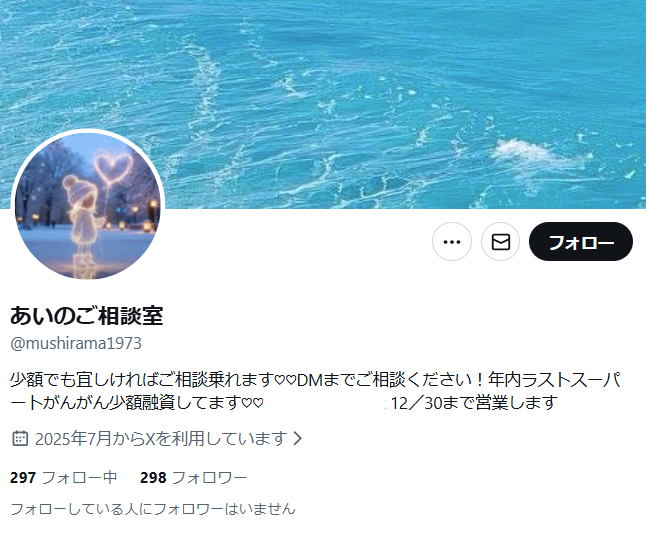Screen dimensions: 646x533
Task: Open the 297 フォロー中 following list
Action: pyautogui.click(x=63, y=477)
